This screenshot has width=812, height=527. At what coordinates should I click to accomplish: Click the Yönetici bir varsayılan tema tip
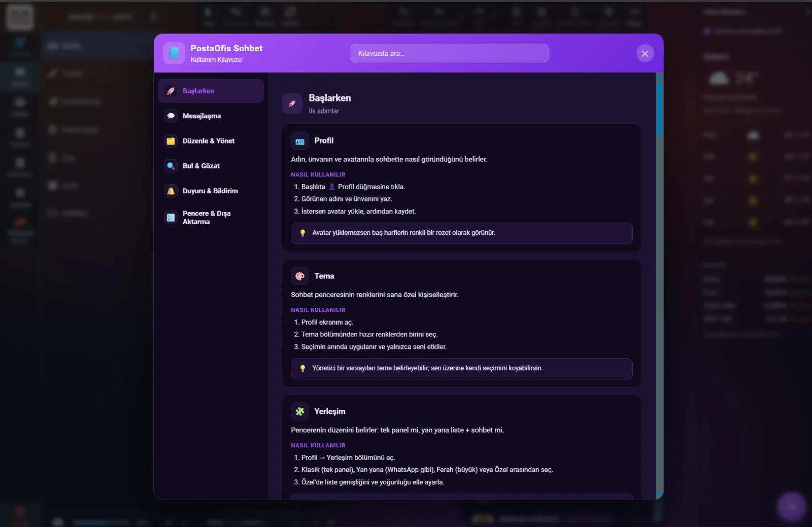coord(462,369)
